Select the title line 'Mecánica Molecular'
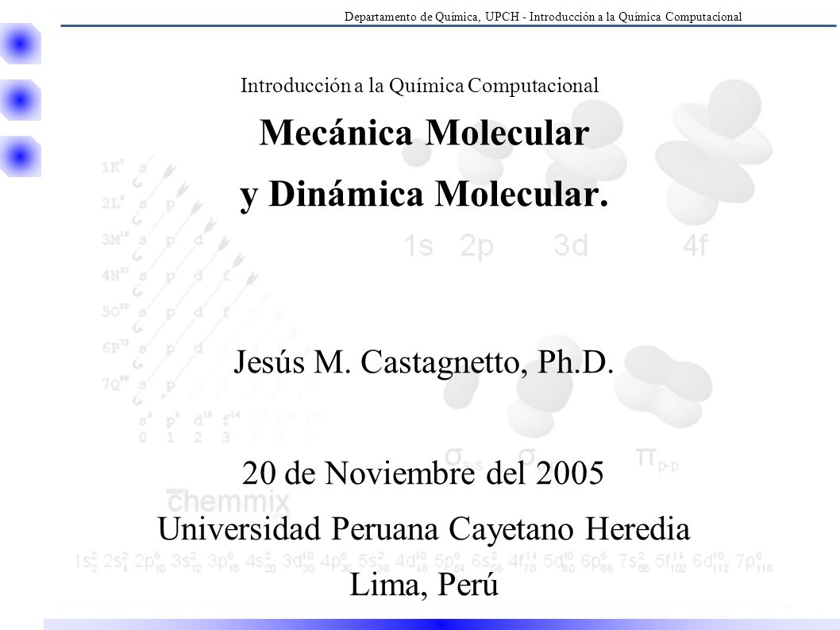This screenshot has width=840, height=630. [x=424, y=133]
